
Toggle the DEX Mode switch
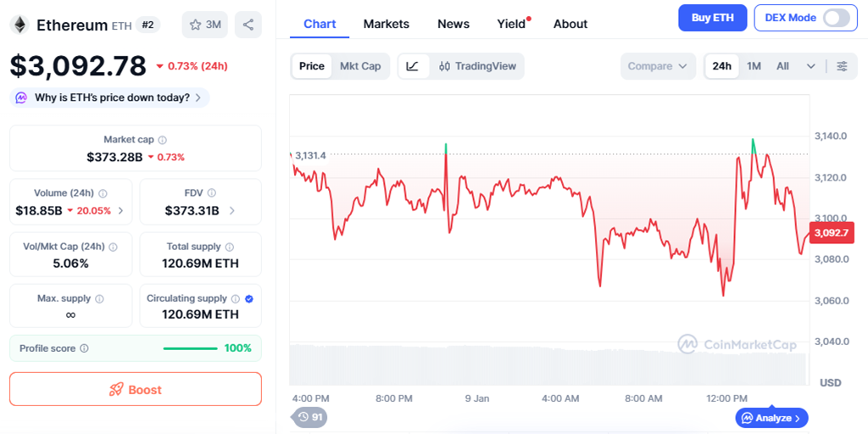[835, 18]
